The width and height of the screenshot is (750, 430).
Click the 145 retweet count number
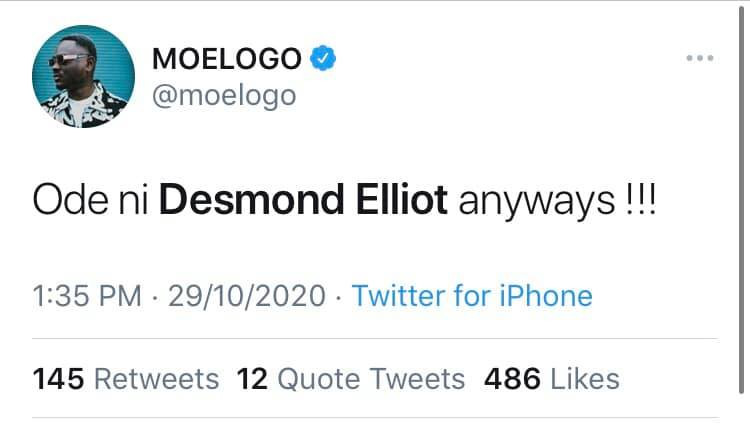tap(59, 379)
